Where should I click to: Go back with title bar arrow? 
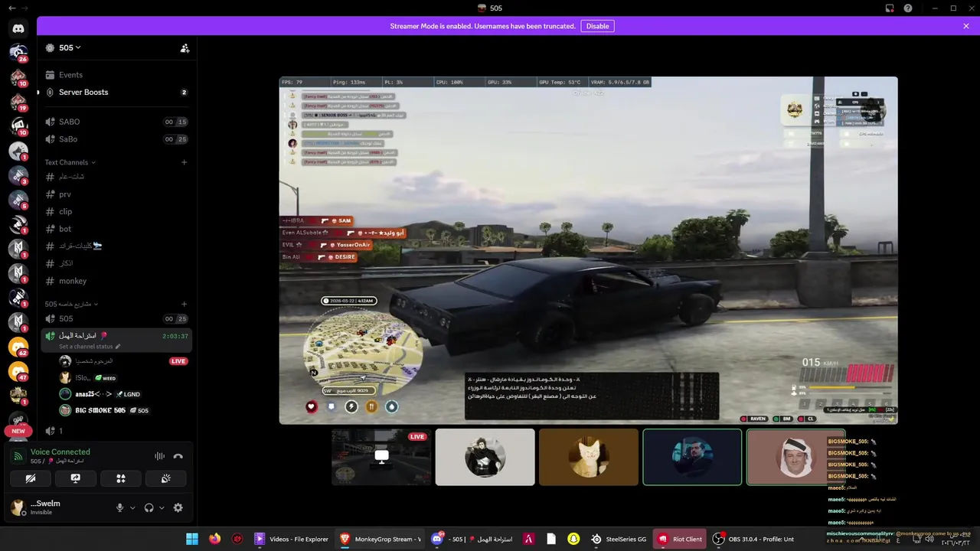pyautogui.click(x=12, y=8)
